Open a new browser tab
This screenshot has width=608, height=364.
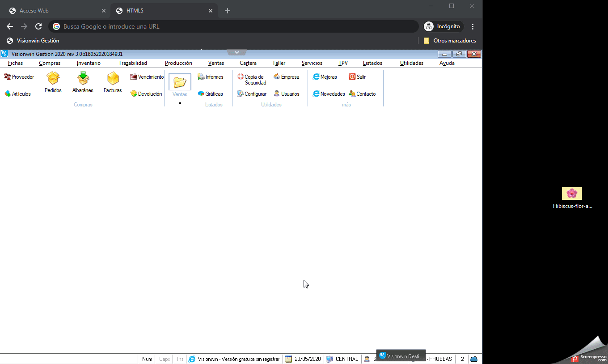(228, 11)
